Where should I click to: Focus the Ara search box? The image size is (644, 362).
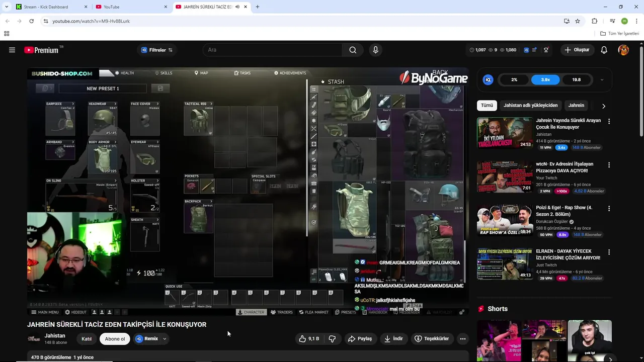[x=272, y=50]
